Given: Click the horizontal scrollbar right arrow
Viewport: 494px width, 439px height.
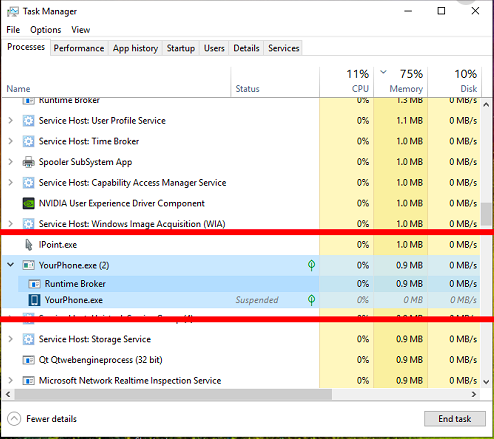Looking at the screenshot, I should [x=474, y=394].
